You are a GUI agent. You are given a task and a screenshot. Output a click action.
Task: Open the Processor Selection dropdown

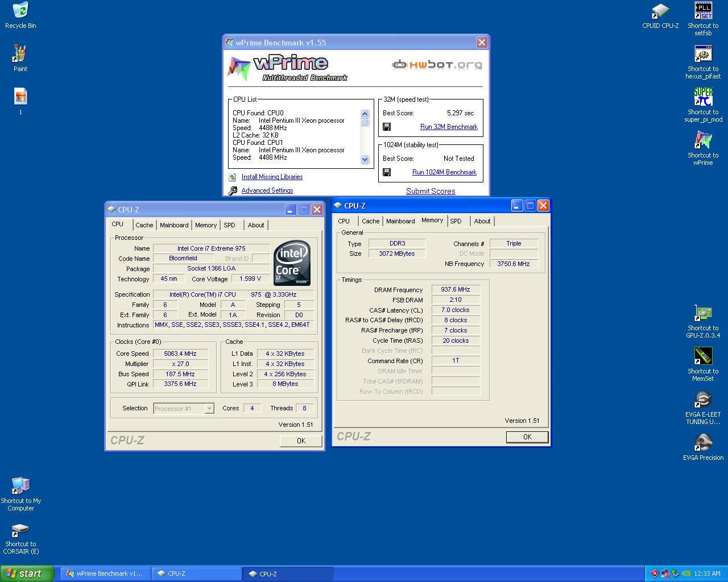pos(184,408)
